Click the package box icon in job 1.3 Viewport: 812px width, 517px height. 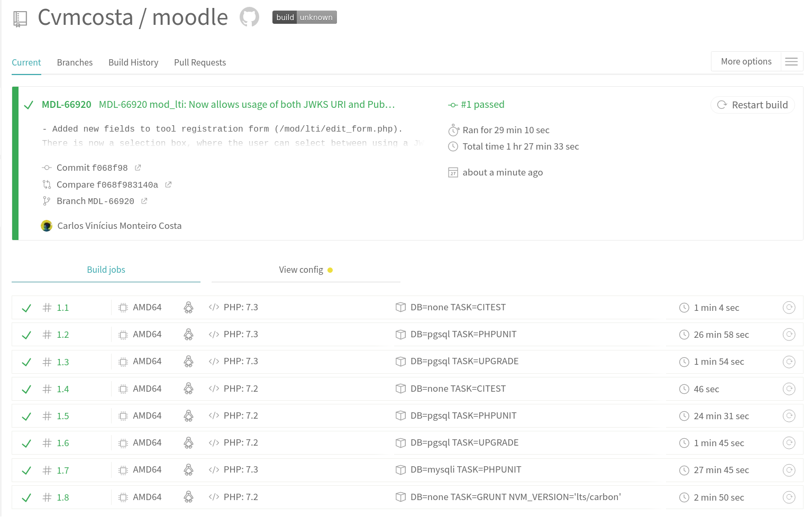click(400, 362)
